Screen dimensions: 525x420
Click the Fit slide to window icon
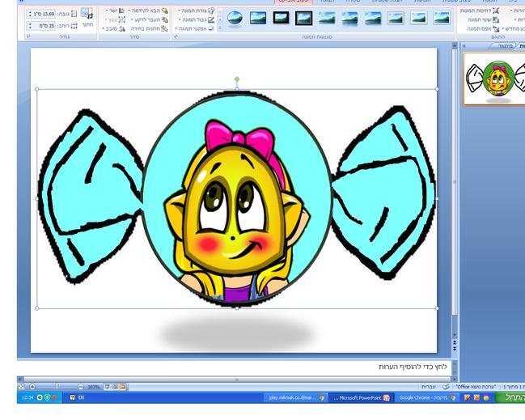[22, 387]
